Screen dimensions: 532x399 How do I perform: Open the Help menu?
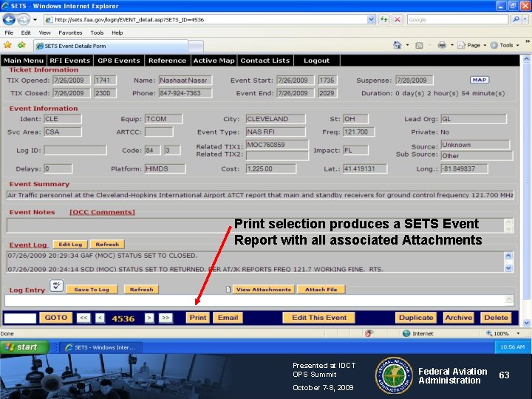pyautogui.click(x=117, y=33)
